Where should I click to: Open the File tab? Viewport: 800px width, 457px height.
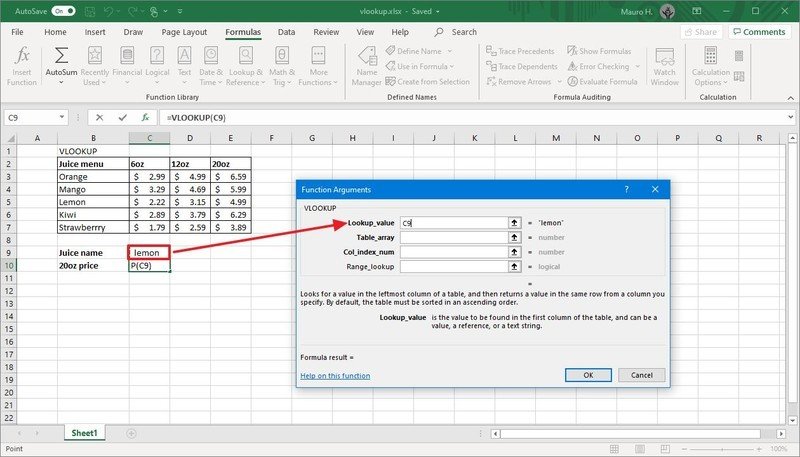[17, 32]
